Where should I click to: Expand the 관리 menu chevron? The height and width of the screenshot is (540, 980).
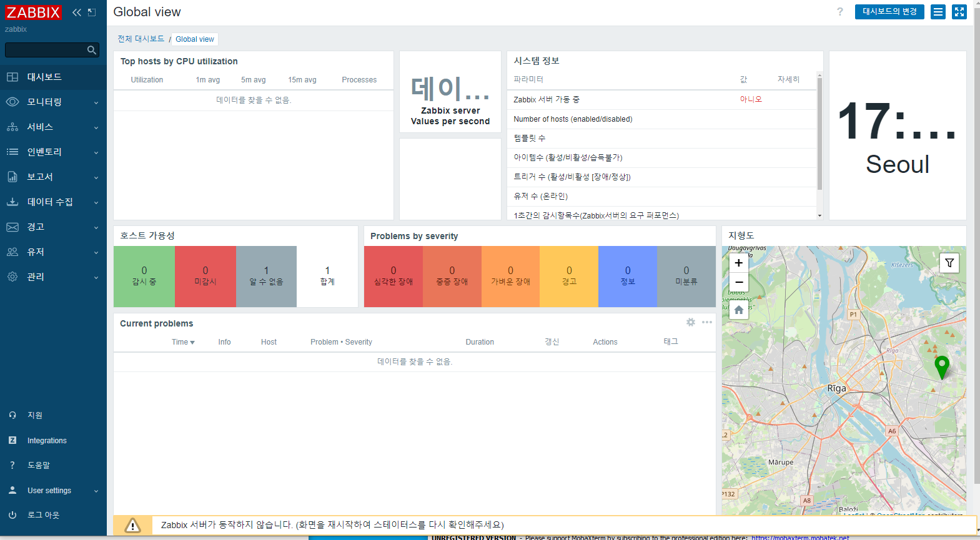[96, 277]
